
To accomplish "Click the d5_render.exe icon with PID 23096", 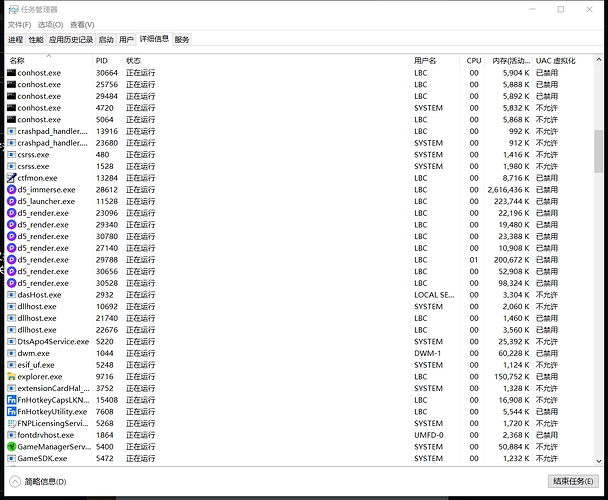I will [11, 213].
